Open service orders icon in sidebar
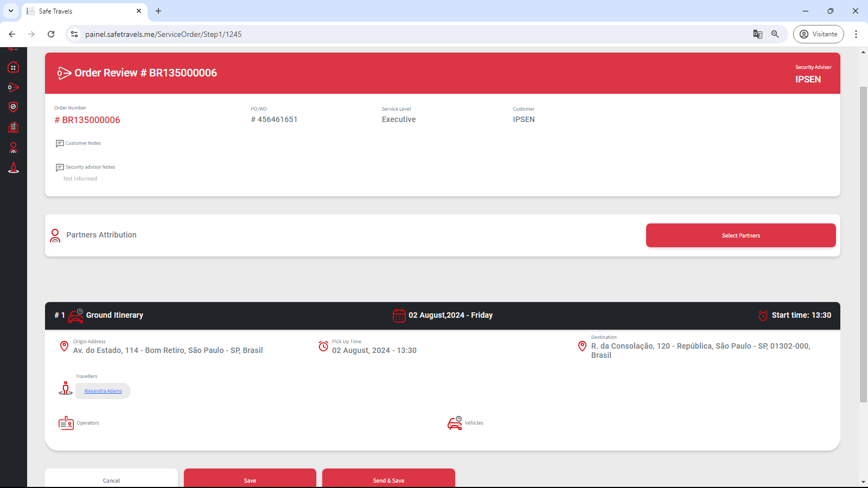Image resolution: width=868 pixels, height=488 pixels. point(14,87)
